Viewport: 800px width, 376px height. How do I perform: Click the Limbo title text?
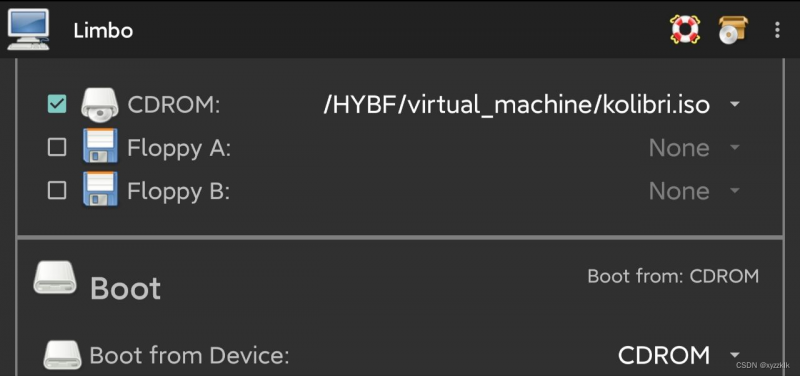tap(103, 31)
